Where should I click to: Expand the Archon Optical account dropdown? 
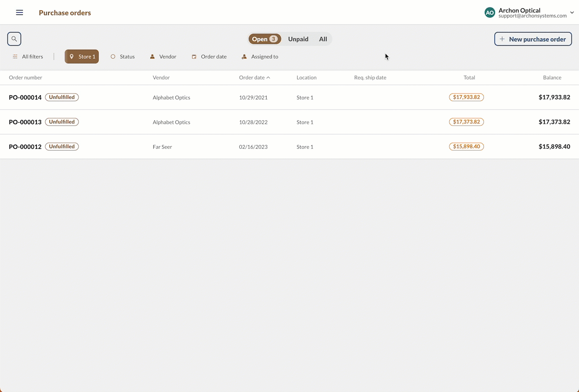pos(572,13)
